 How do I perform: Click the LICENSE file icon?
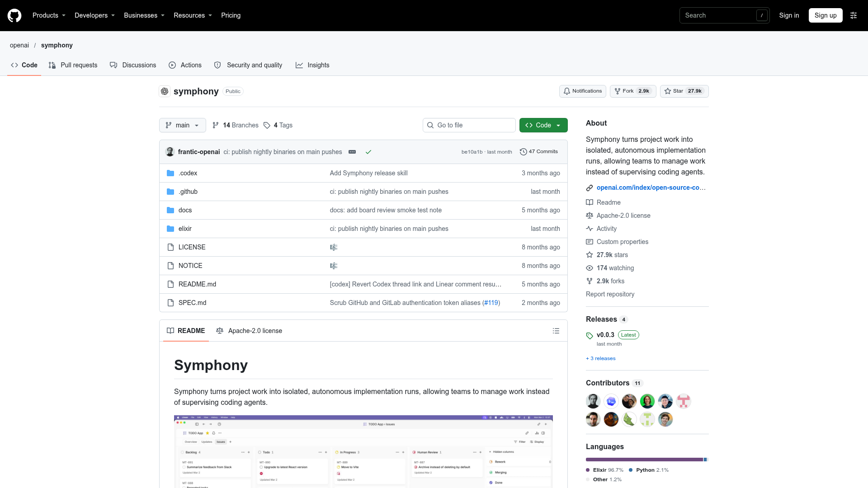point(170,247)
